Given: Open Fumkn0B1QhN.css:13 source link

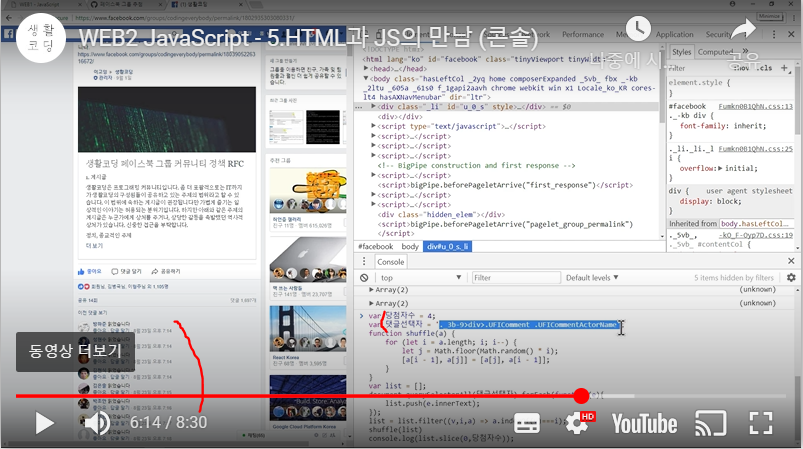Looking at the screenshot, I should point(755,106).
